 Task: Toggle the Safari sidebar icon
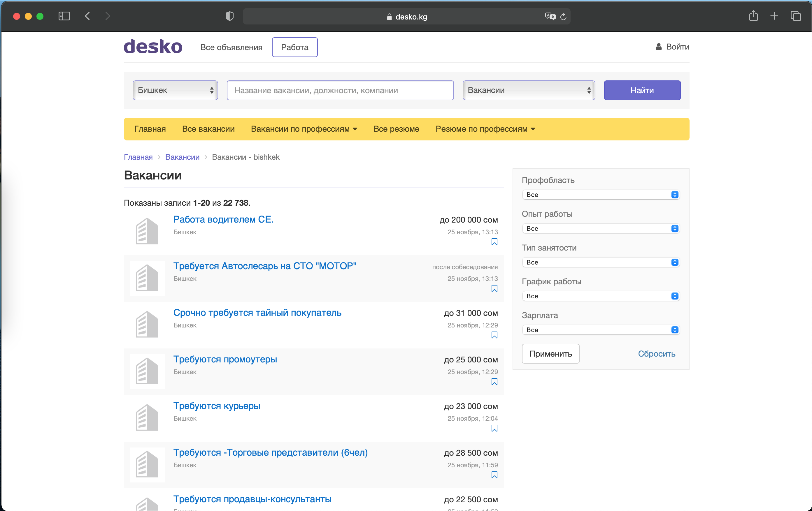pos(64,16)
